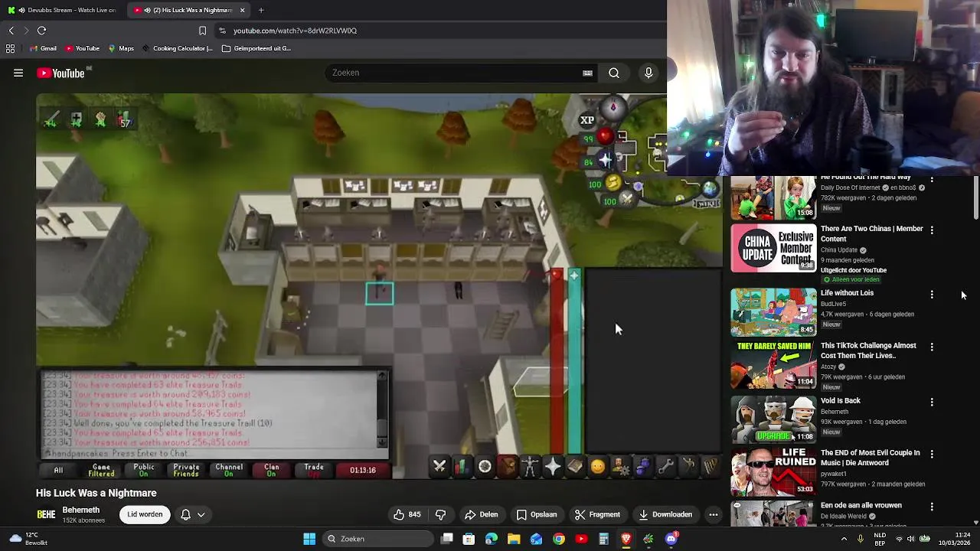This screenshot has height=551, width=980.
Task: Toggle the Clan On chat tab
Action: coord(271,470)
